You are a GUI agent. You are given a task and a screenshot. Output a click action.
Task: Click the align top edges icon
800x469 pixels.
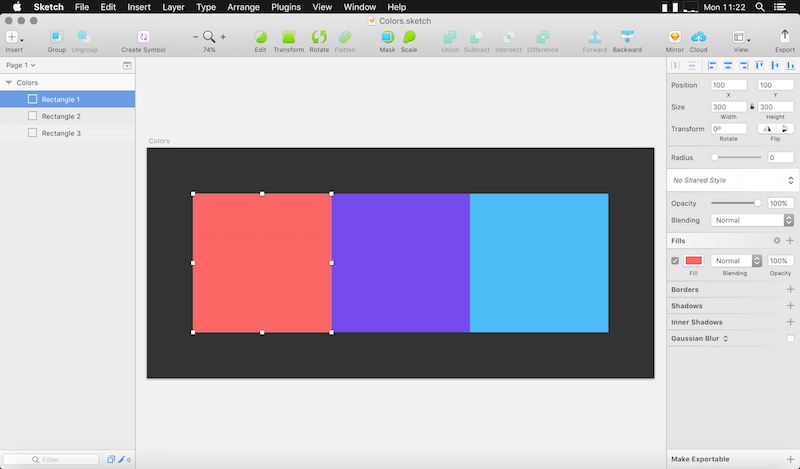(x=759, y=65)
